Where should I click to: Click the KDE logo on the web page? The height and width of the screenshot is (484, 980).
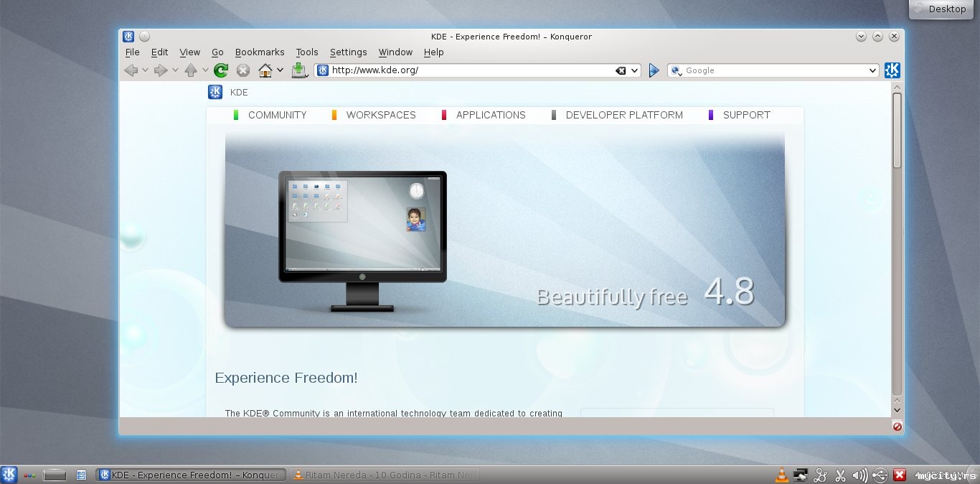click(x=215, y=92)
